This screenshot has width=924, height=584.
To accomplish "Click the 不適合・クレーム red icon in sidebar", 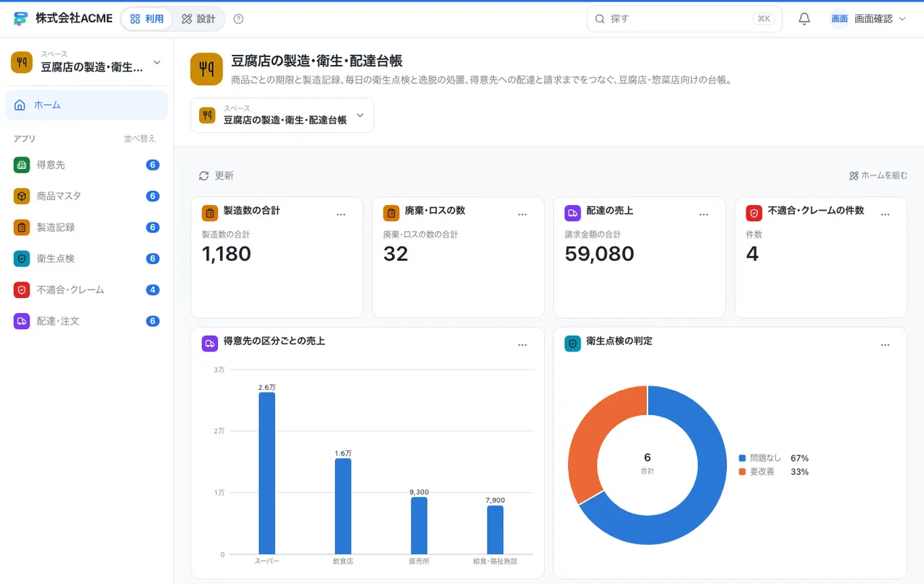I will pyautogui.click(x=22, y=289).
